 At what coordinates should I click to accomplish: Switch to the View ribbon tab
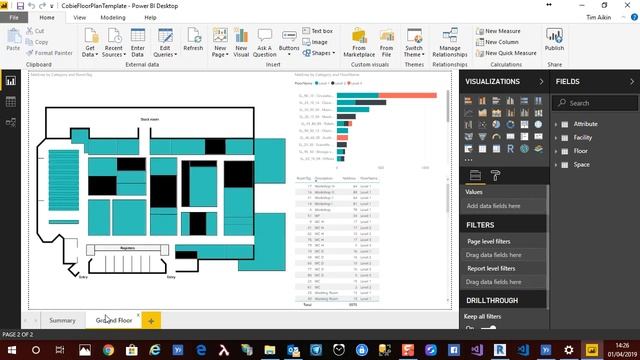coord(80,18)
